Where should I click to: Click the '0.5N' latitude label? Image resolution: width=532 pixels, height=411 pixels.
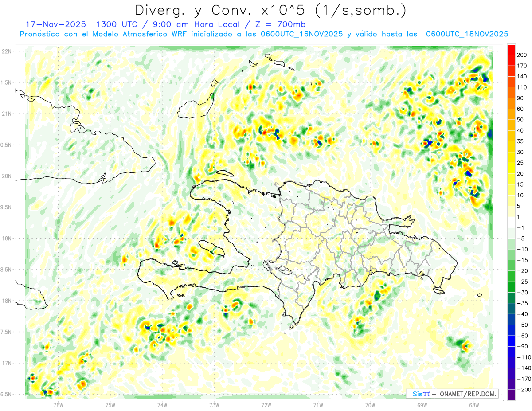coord(6,145)
